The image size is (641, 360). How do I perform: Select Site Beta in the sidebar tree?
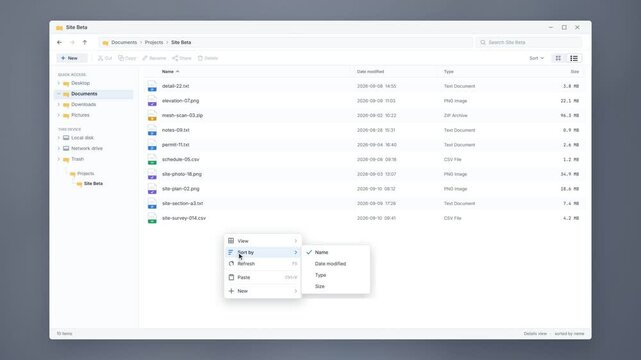point(93,184)
